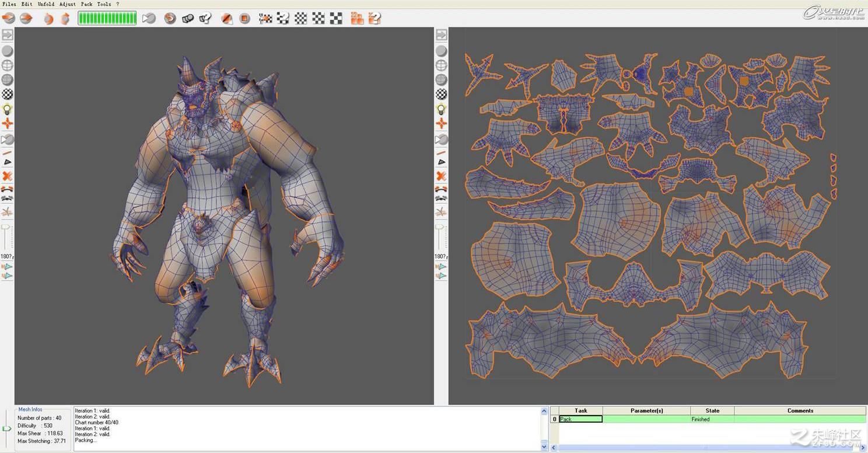Click the log panel scroll-down arrow
This screenshot has width=868, height=453.
[544, 447]
